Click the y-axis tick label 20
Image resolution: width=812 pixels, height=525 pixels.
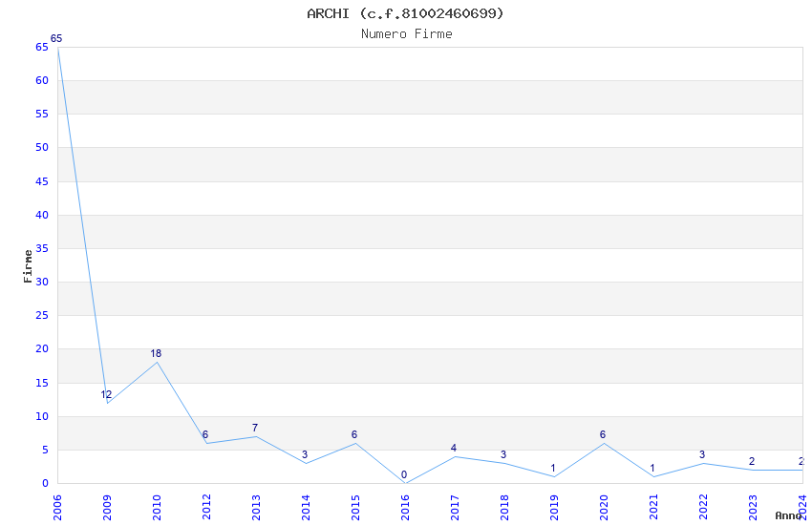pyautogui.click(x=42, y=349)
